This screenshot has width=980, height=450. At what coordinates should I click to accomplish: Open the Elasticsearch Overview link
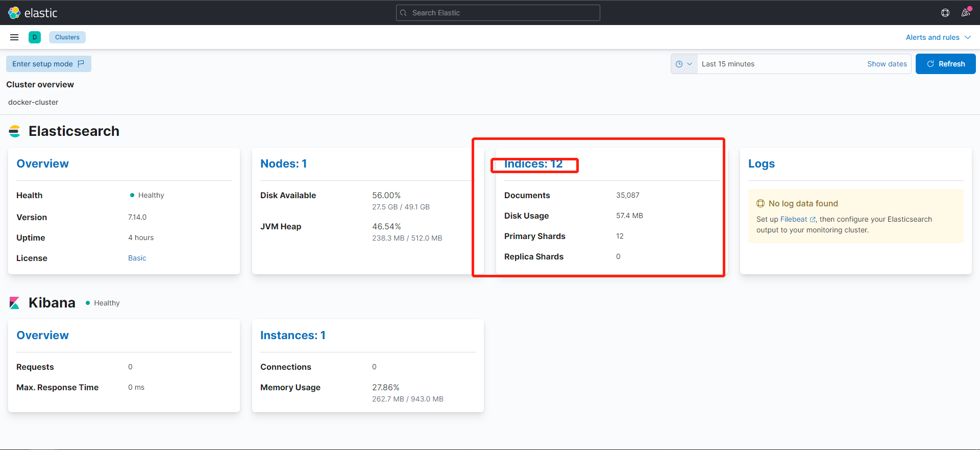tap(42, 163)
